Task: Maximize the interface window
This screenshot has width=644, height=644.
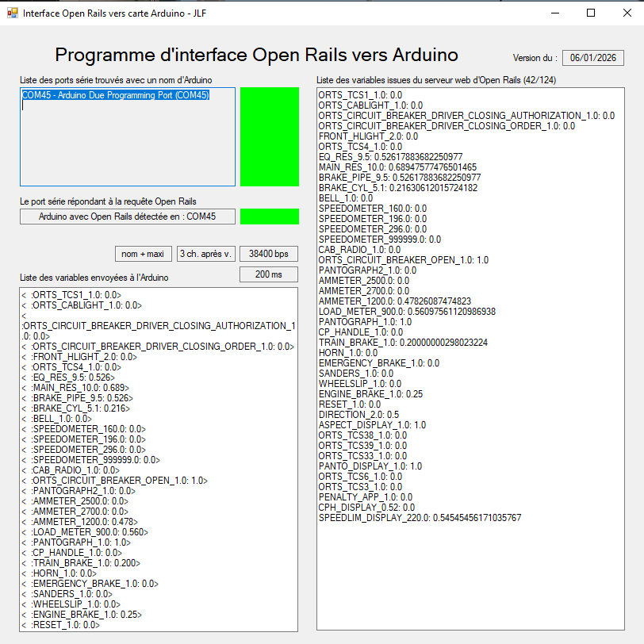Action: 591,13
